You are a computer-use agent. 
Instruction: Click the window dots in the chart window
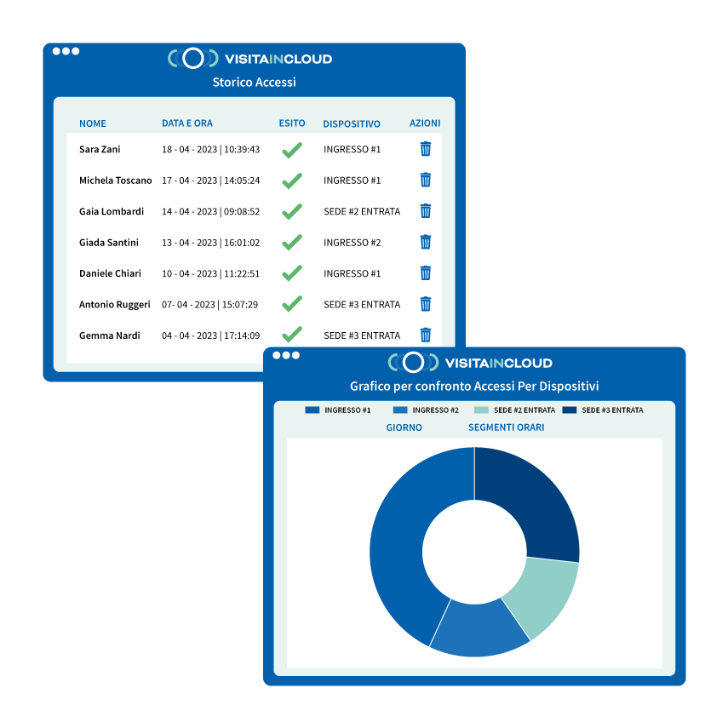point(286,355)
